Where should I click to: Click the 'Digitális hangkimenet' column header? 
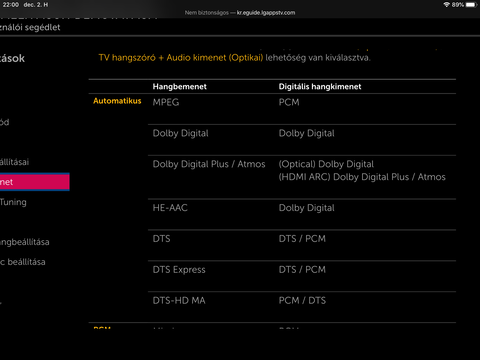click(320, 87)
